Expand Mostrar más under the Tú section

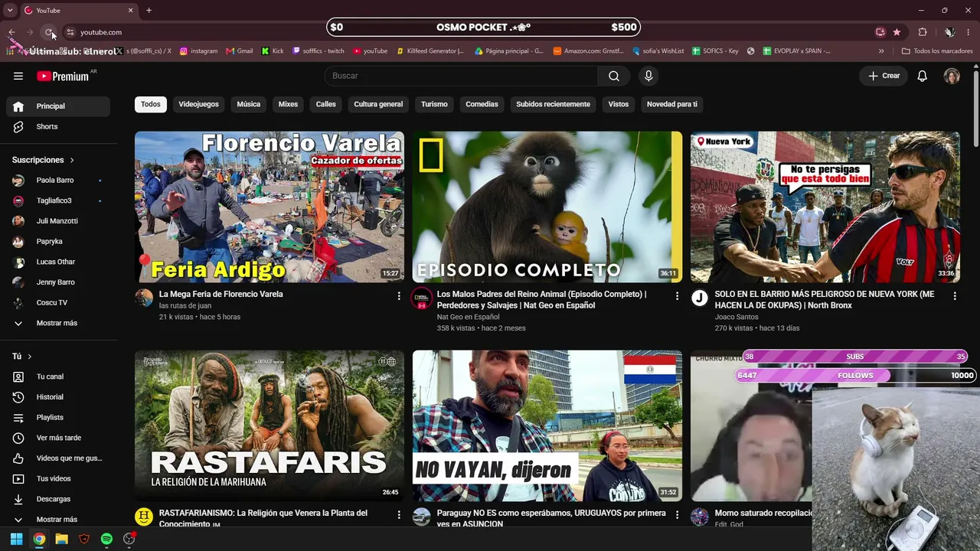pos(58,520)
